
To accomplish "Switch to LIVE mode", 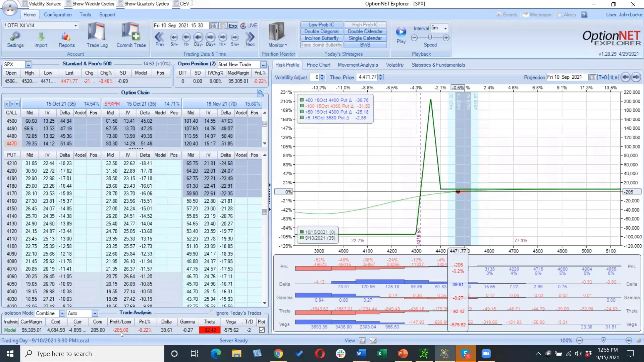I will point(249,25).
